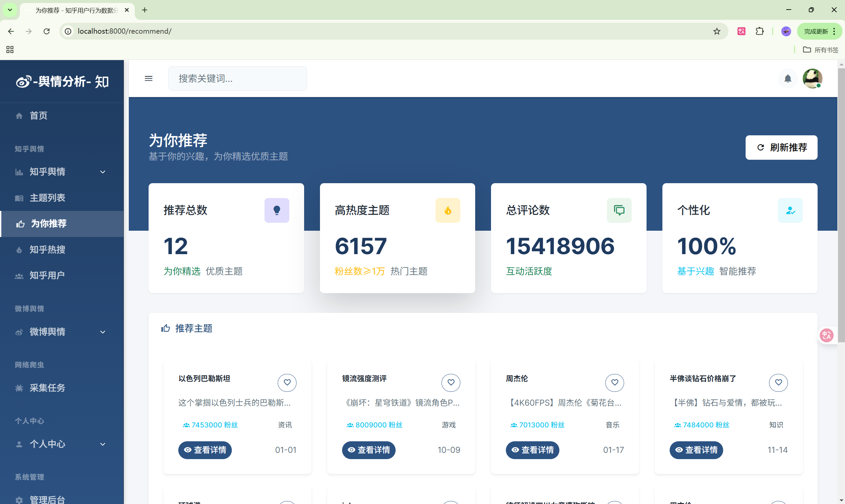
Task: Click the comment icon on 总评论数 card
Action: (x=619, y=210)
